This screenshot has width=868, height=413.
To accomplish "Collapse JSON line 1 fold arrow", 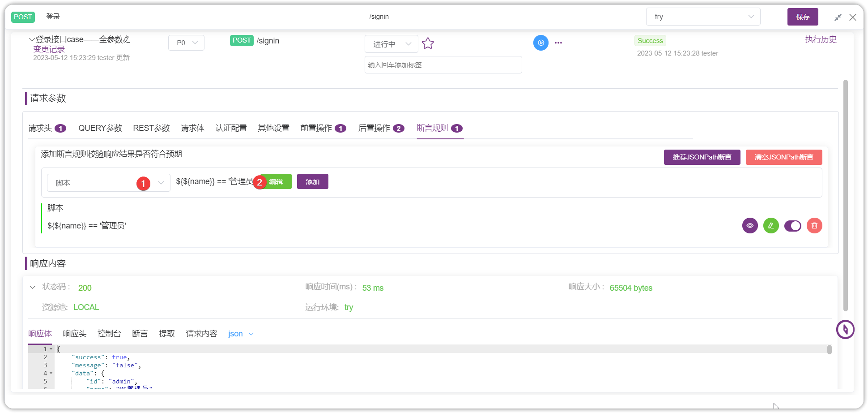I will [x=51, y=349].
